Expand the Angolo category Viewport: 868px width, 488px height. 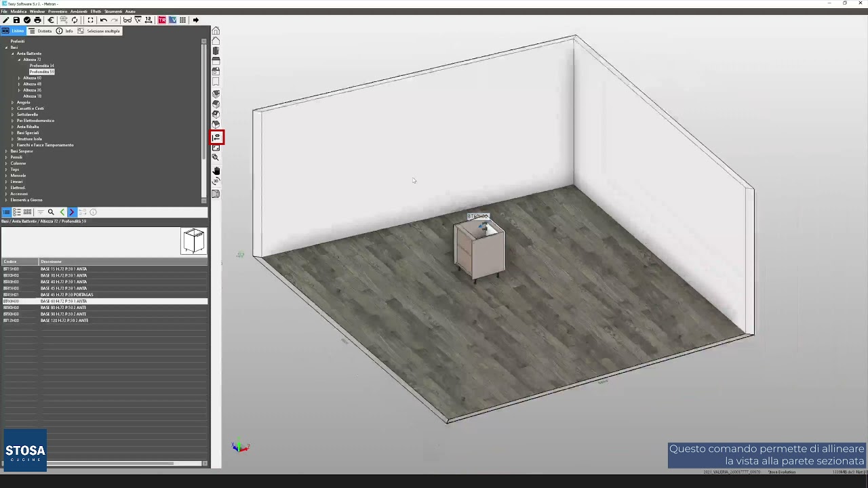coord(12,102)
